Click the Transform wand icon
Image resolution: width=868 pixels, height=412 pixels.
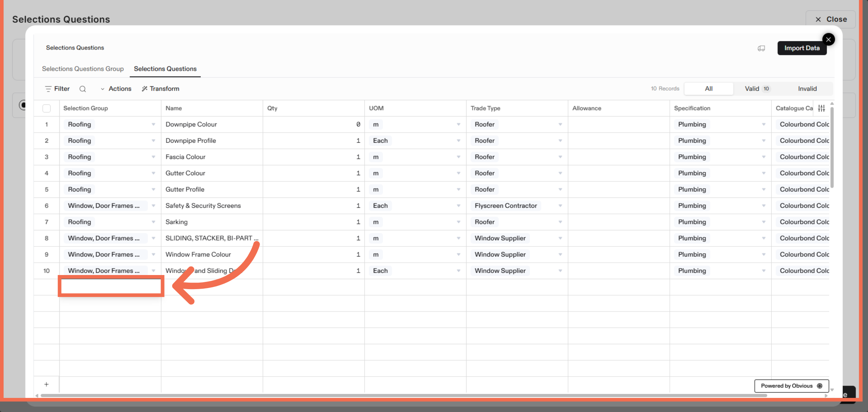coord(145,89)
